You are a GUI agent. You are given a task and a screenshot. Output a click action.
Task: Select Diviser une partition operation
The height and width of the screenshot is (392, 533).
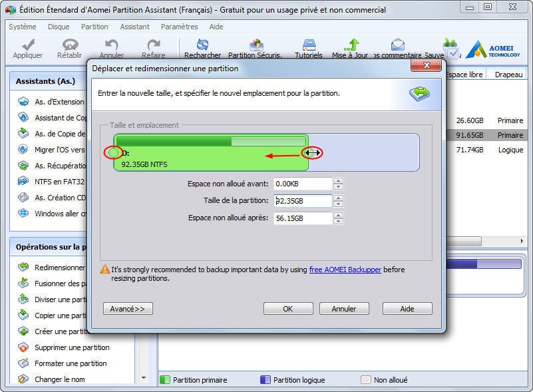click(x=52, y=299)
